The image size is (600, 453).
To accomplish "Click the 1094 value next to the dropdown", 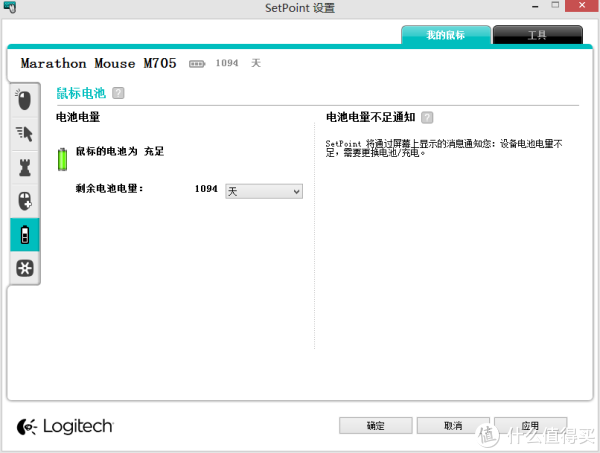I will click(206, 189).
